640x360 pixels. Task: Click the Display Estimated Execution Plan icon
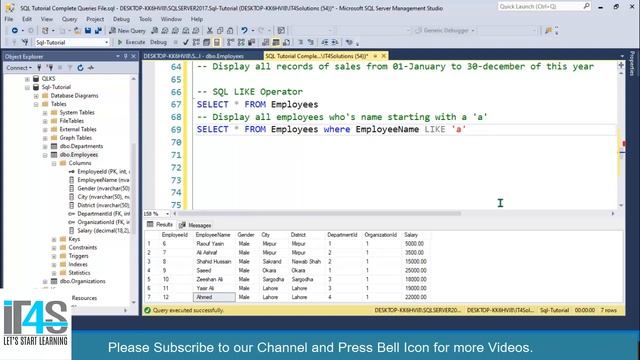pos(196,42)
